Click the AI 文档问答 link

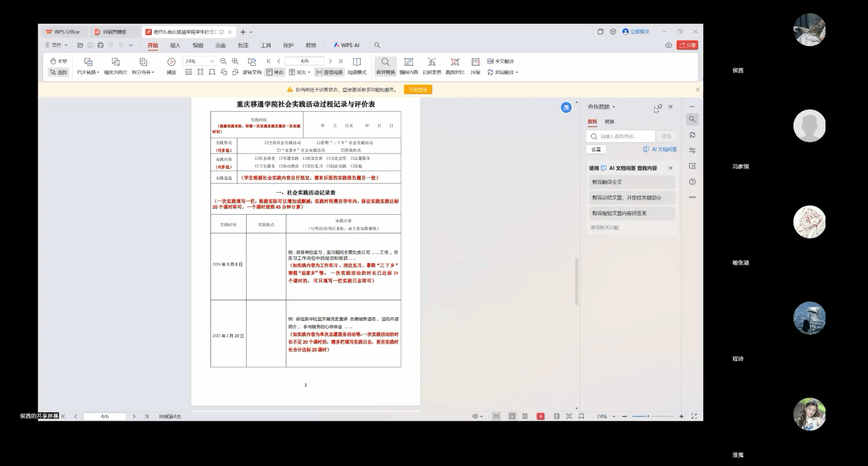click(x=660, y=149)
